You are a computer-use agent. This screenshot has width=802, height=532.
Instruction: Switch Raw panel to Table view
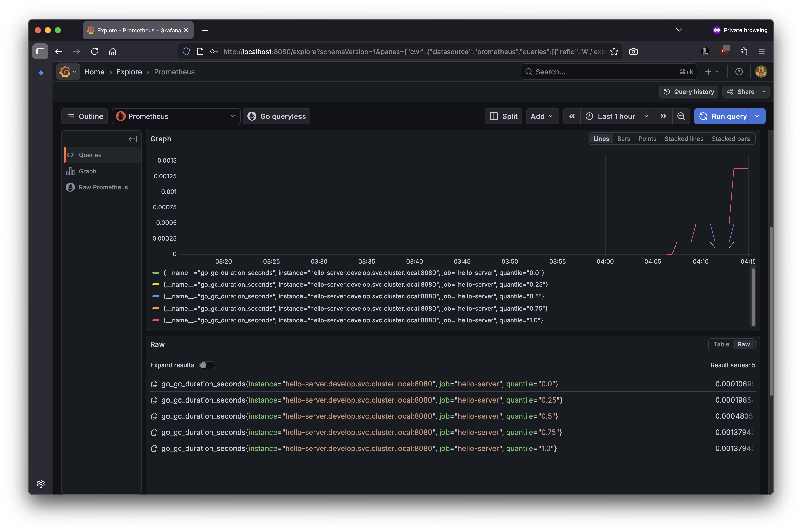(721, 344)
